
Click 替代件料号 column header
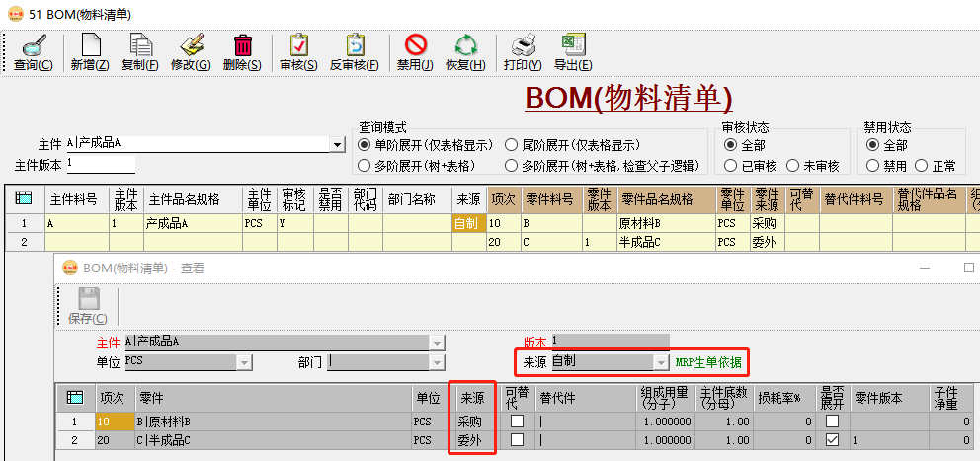pos(857,199)
